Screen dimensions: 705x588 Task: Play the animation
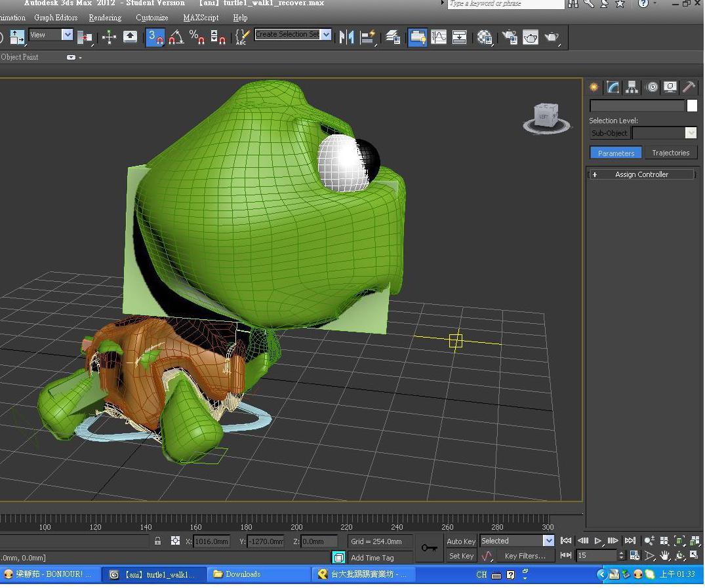(598, 540)
